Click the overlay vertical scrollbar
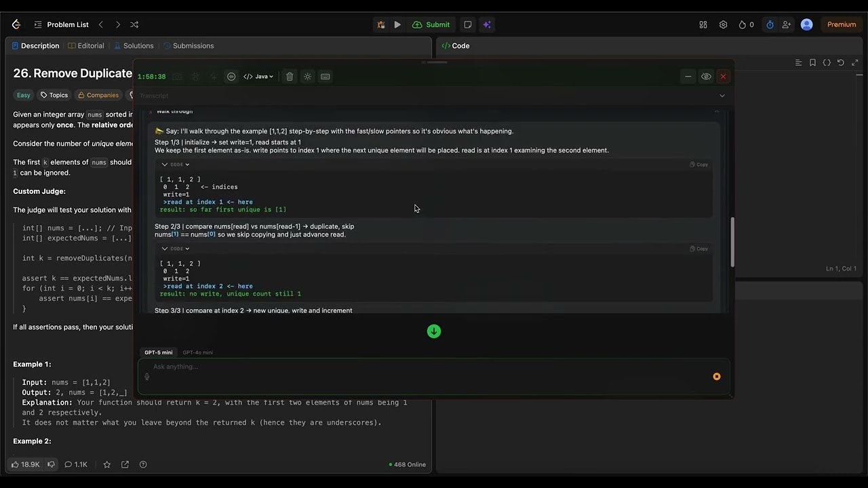 (732, 242)
